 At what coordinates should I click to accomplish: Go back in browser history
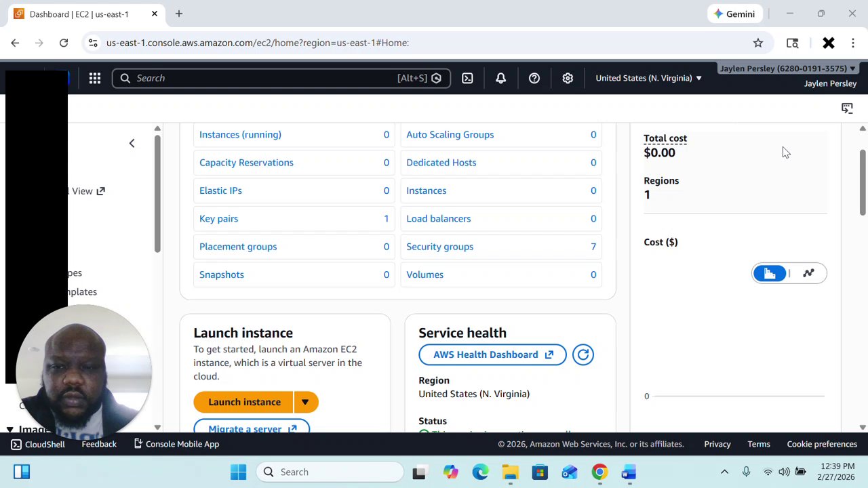15,43
